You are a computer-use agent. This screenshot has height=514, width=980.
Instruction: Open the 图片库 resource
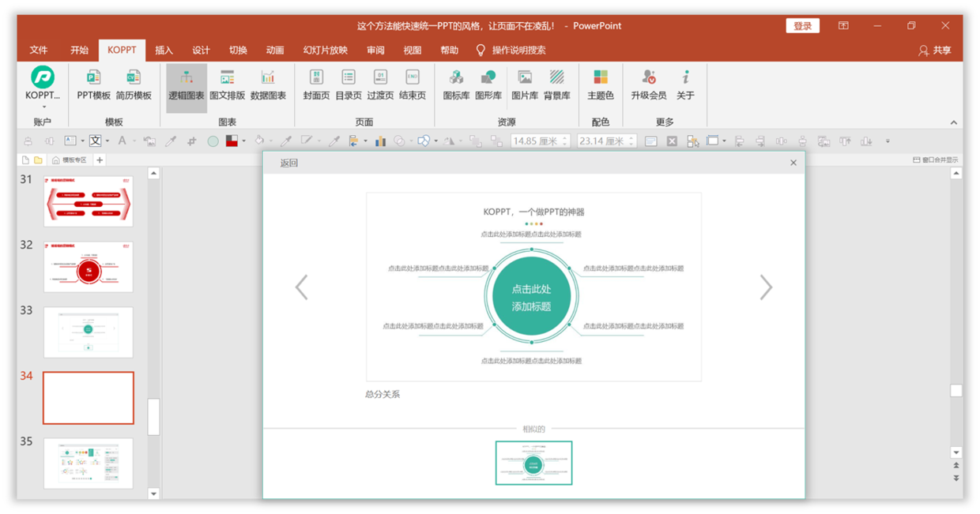(x=525, y=84)
